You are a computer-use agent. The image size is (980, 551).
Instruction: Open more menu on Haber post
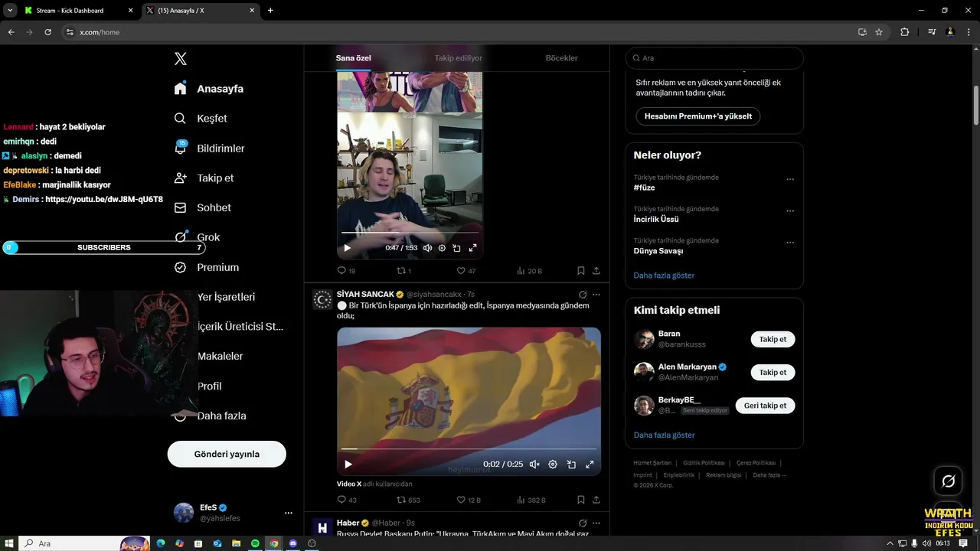pyautogui.click(x=596, y=523)
